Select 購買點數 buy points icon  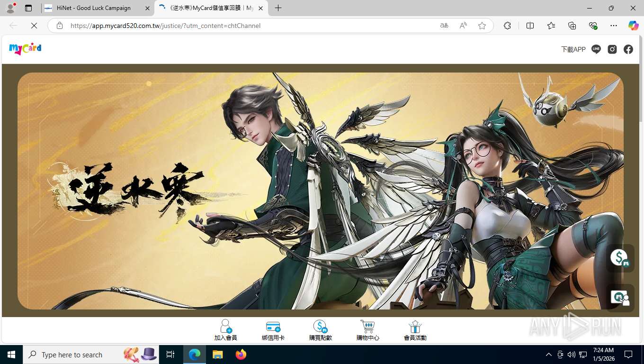[x=321, y=330]
